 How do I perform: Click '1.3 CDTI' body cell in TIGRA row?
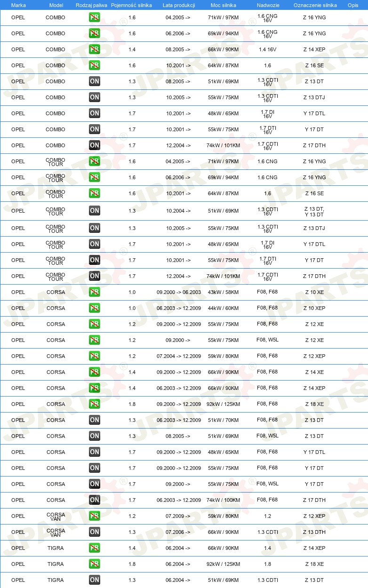click(x=268, y=580)
